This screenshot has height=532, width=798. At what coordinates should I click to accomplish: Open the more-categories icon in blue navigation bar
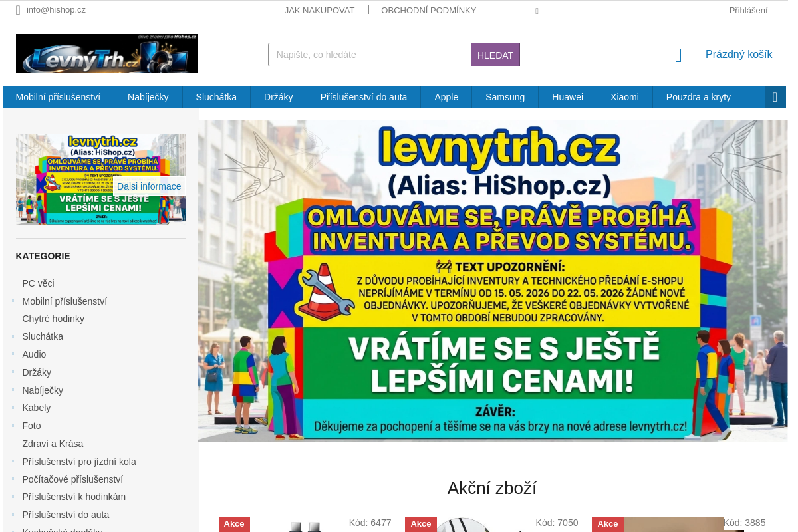[x=775, y=97]
